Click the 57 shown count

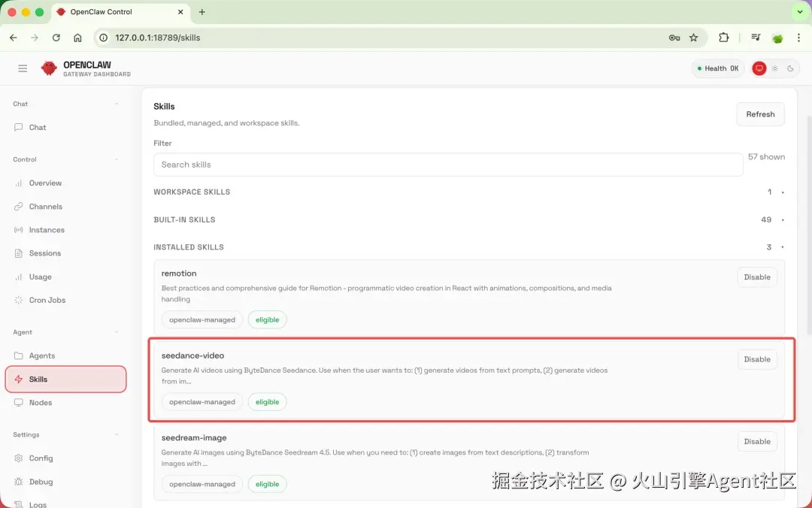pyautogui.click(x=766, y=157)
